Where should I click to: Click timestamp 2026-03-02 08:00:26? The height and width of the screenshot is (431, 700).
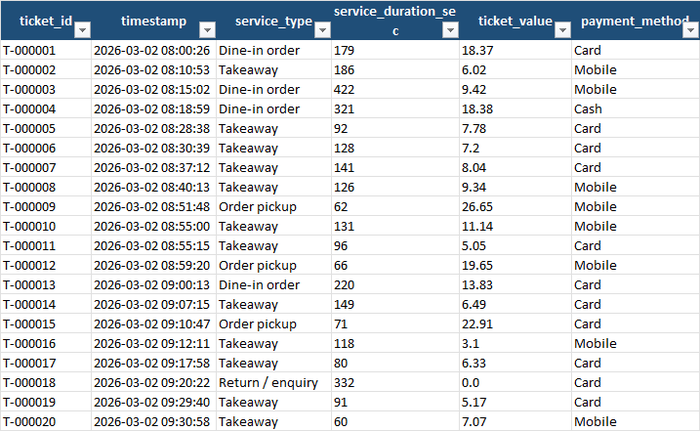click(x=154, y=50)
